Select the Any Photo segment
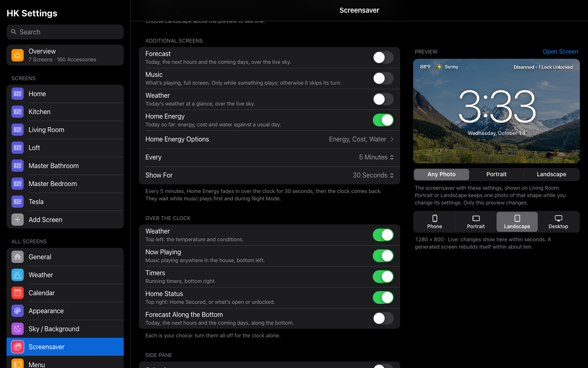 [441, 175]
